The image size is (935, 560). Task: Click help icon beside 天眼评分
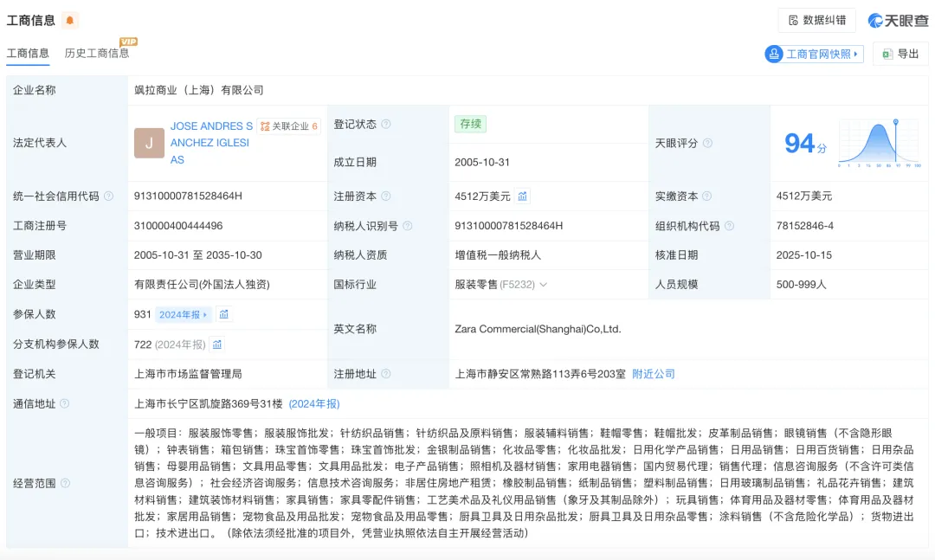tap(707, 143)
